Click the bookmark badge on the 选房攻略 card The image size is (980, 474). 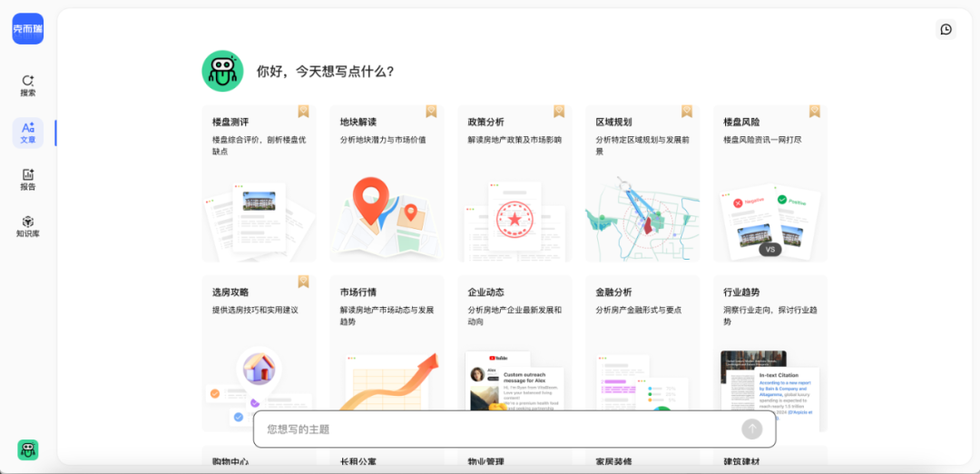click(x=303, y=281)
